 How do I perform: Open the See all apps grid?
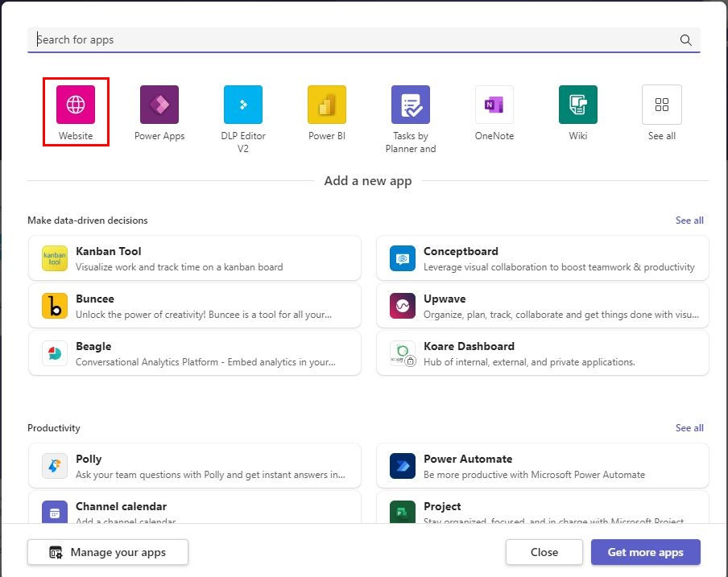tap(662, 105)
